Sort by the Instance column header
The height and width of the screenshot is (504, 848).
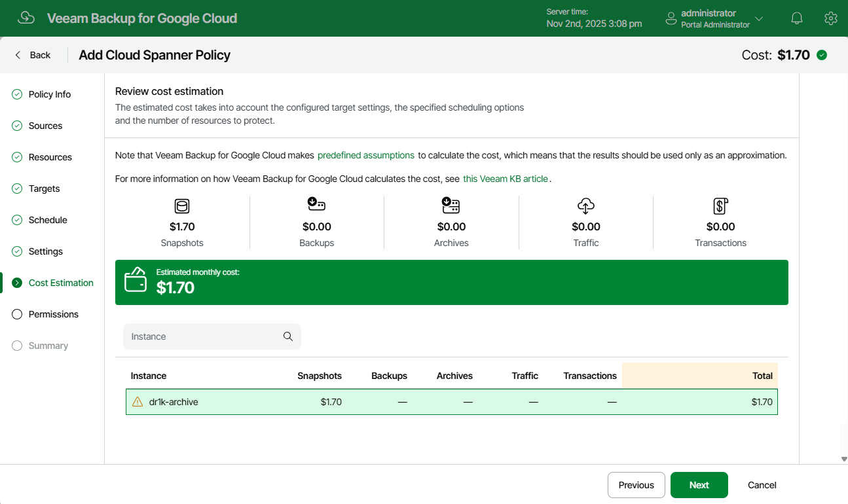click(x=149, y=376)
